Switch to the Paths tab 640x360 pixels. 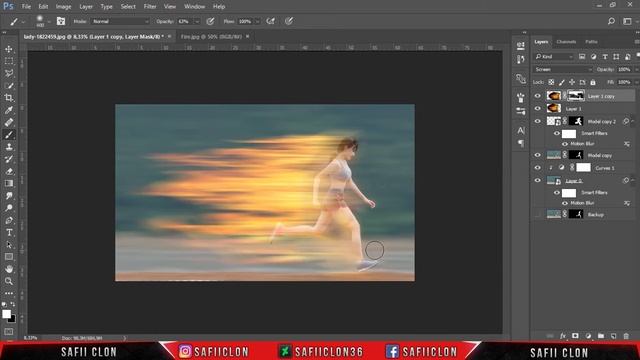tap(591, 42)
